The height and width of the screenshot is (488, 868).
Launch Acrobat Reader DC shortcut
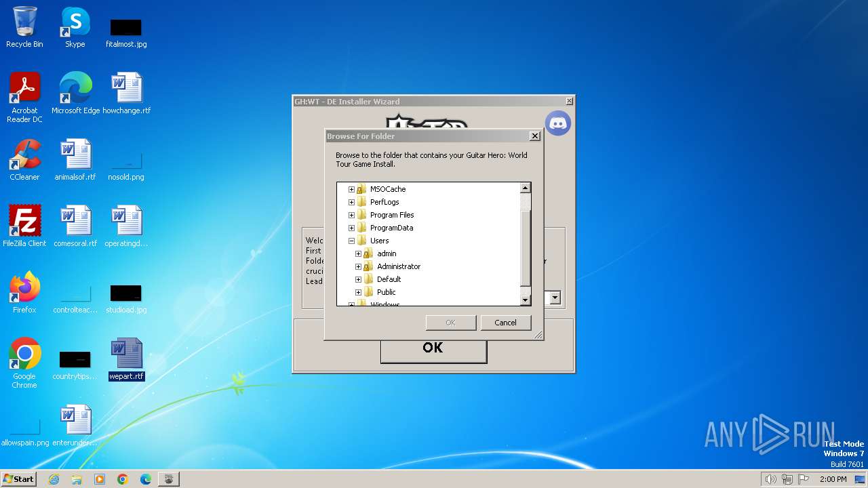click(x=24, y=98)
